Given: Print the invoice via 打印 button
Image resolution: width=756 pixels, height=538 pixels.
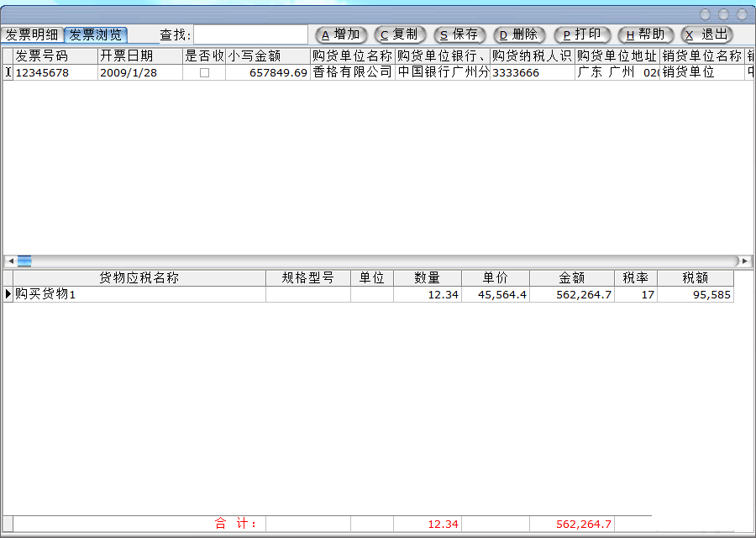Looking at the screenshot, I should point(581,34).
